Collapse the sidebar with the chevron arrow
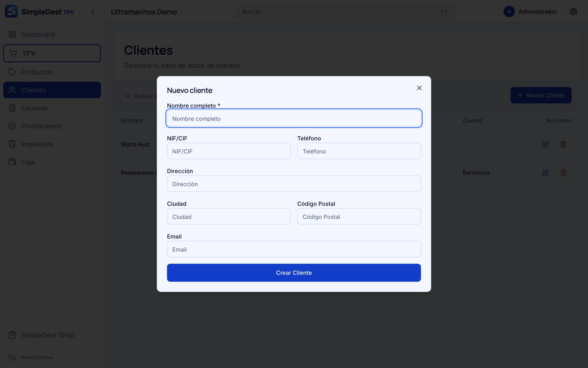588x368 pixels. [93, 11]
